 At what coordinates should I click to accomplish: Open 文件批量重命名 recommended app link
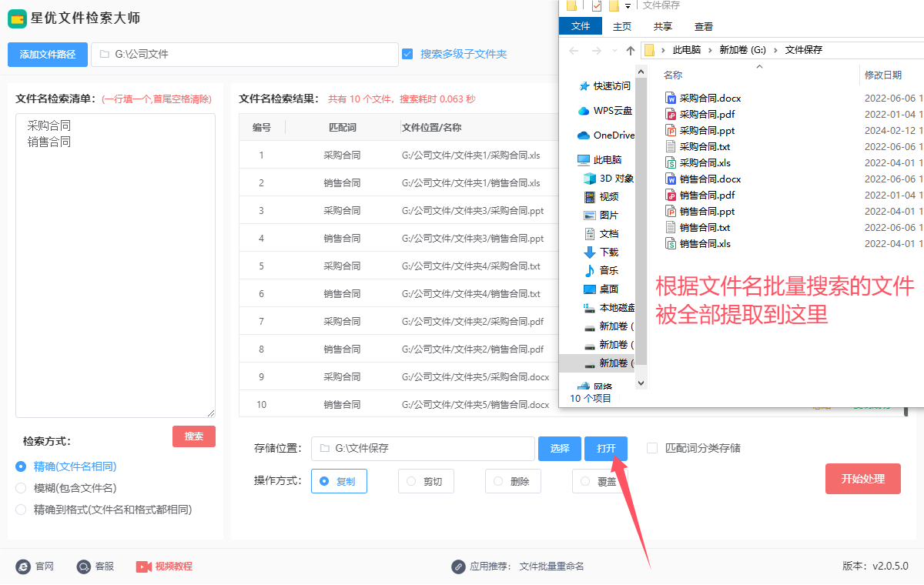(551, 567)
